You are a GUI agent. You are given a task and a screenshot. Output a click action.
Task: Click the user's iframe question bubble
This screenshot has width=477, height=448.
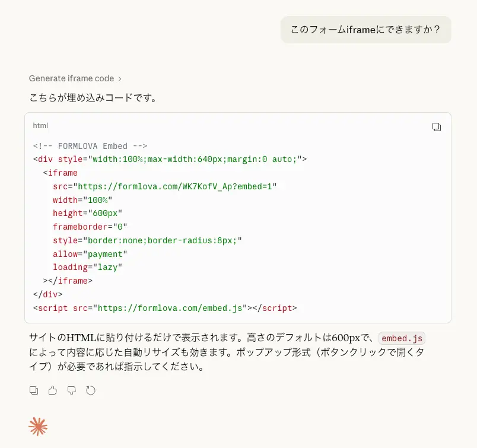365,29
